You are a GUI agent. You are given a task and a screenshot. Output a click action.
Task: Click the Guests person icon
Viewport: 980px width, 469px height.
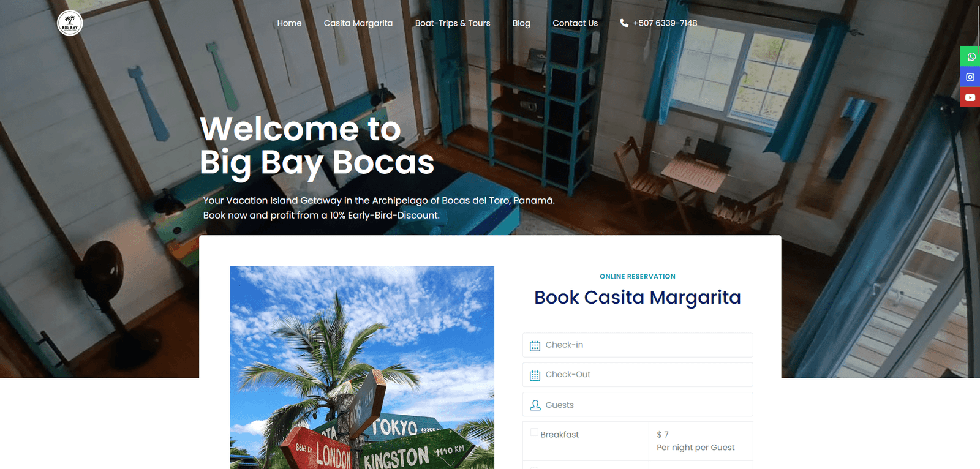[x=535, y=405]
